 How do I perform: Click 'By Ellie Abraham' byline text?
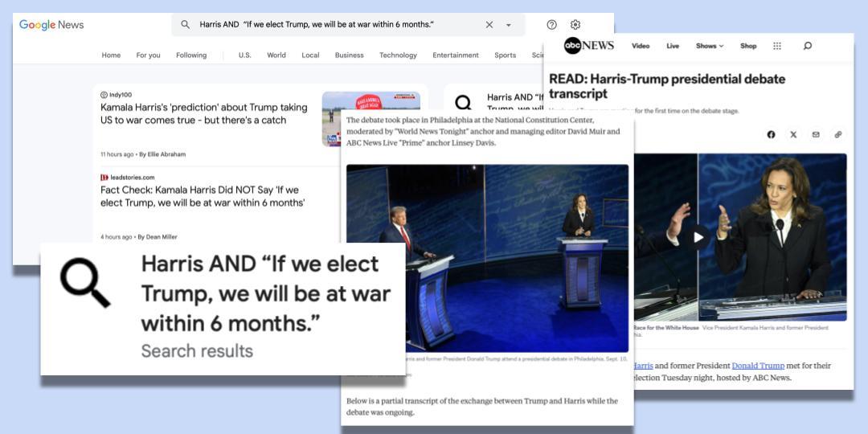162,154
